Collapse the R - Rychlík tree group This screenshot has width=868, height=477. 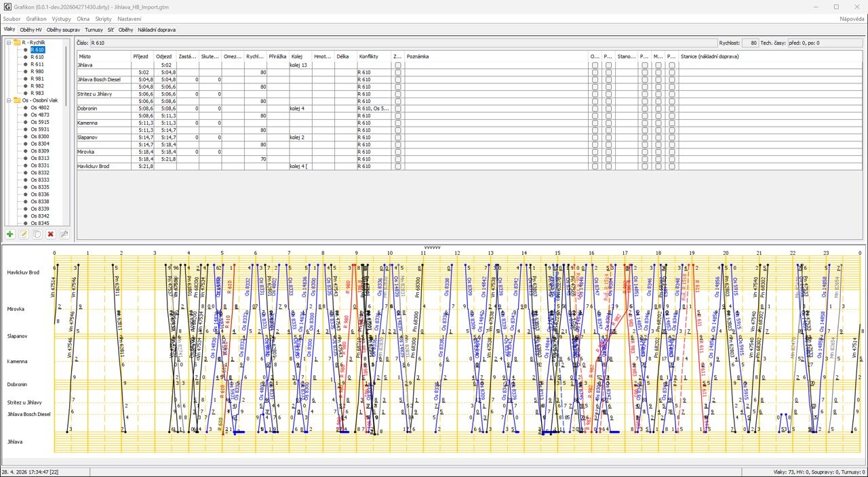coord(9,43)
